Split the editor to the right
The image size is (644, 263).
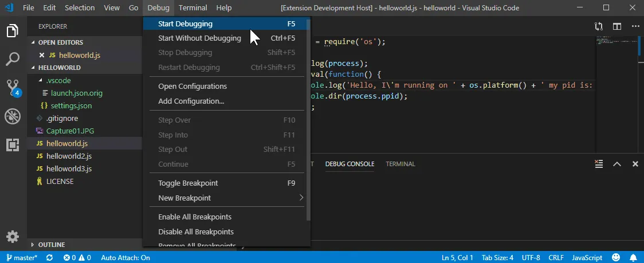(x=617, y=26)
